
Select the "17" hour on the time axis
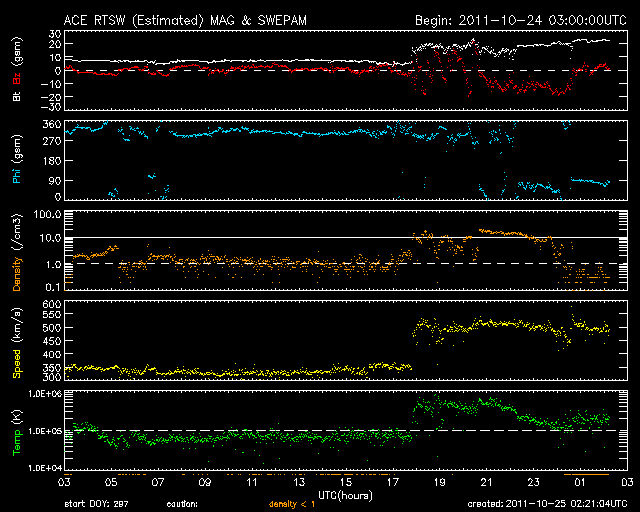tap(393, 483)
